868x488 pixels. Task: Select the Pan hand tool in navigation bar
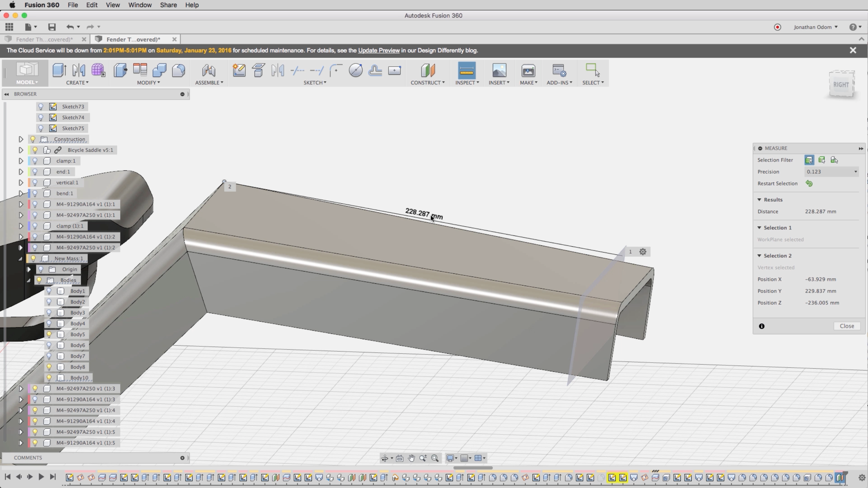[x=411, y=458]
